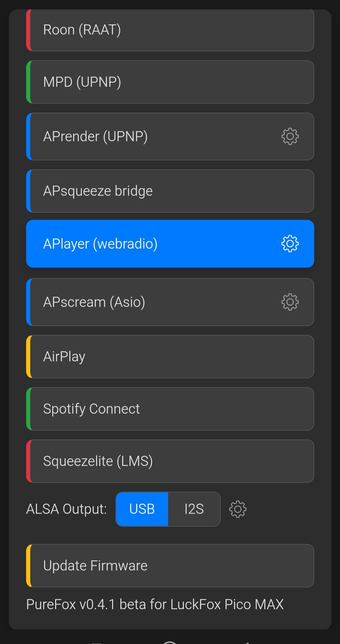Enable AirPlay player

[x=170, y=356]
